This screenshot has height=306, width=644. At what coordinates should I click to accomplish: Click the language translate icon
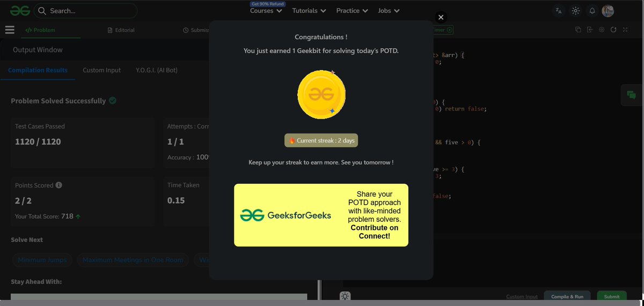click(559, 11)
